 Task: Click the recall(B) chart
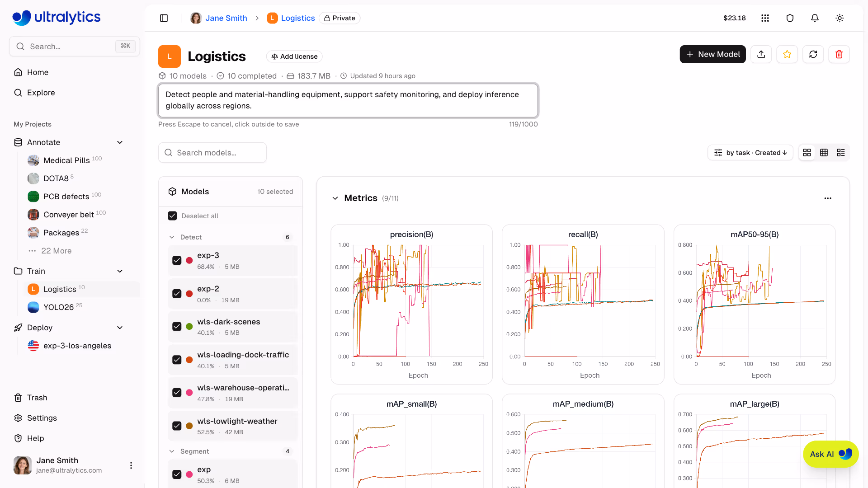[583, 305]
